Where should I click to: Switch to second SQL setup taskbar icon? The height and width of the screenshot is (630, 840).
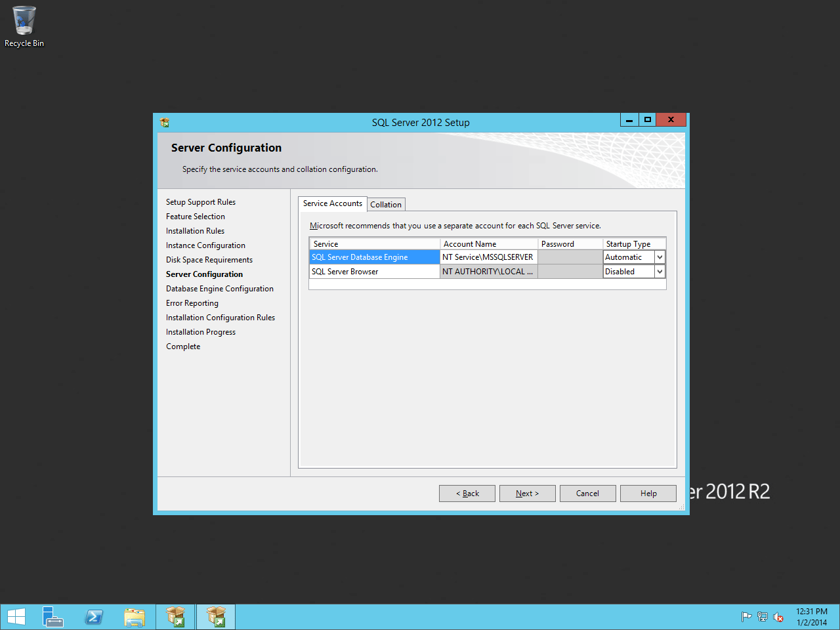pyautogui.click(x=216, y=617)
